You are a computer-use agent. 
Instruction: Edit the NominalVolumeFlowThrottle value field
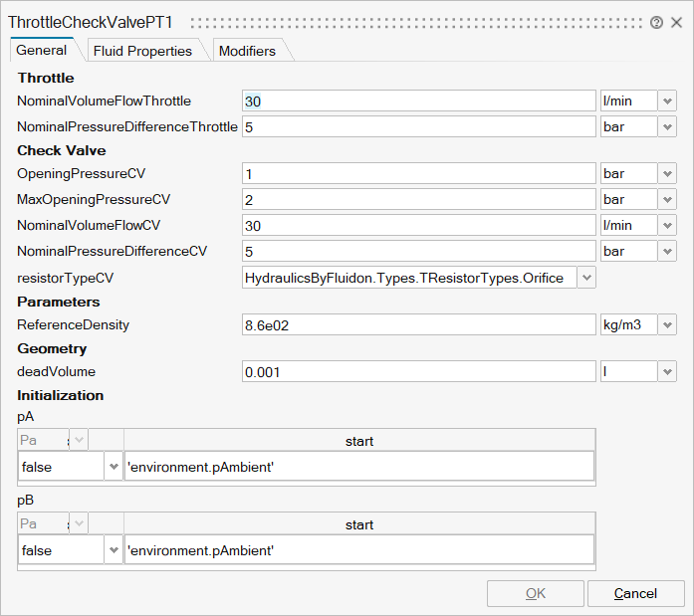pyautogui.click(x=418, y=101)
